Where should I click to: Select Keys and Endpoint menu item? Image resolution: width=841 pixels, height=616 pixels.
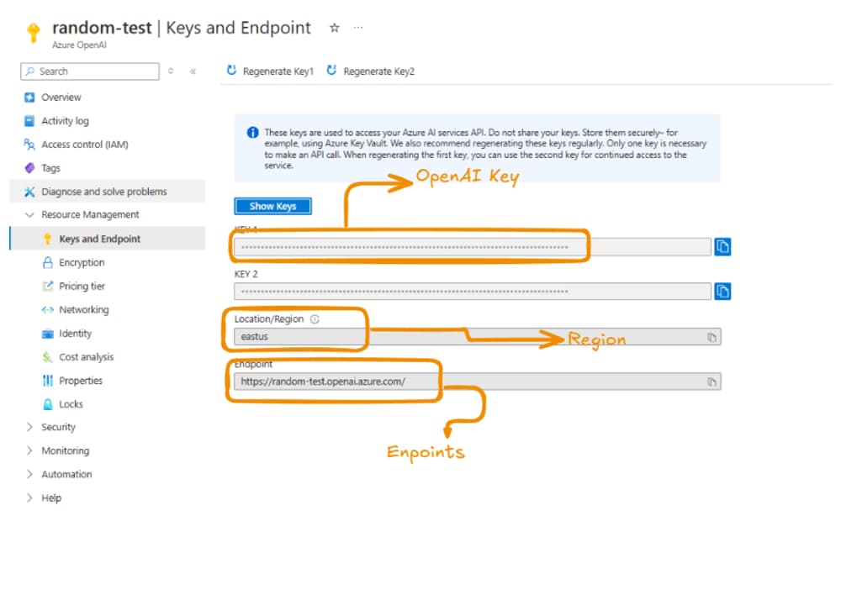coord(108,239)
